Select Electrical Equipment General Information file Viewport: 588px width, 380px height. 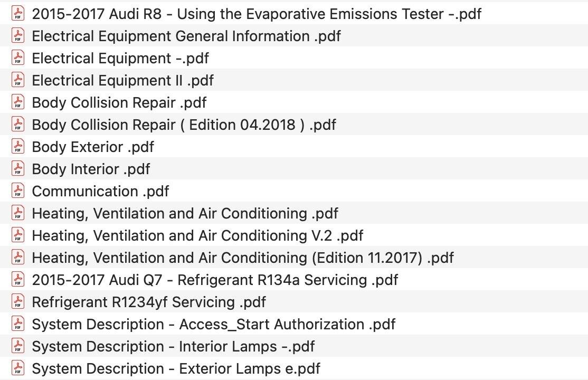186,36
